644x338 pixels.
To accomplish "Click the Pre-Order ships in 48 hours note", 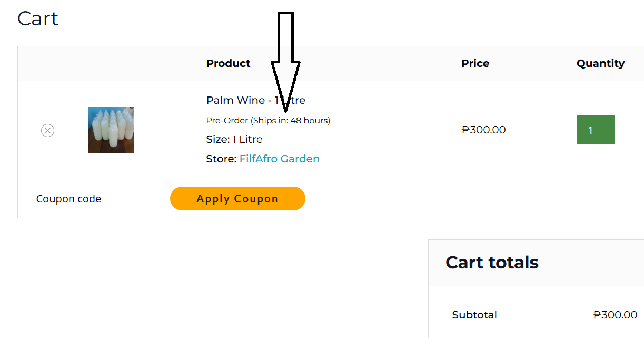I will [268, 120].
